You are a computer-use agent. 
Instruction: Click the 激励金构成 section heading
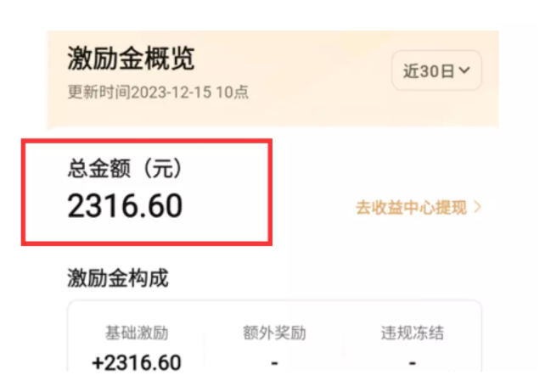(x=117, y=277)
